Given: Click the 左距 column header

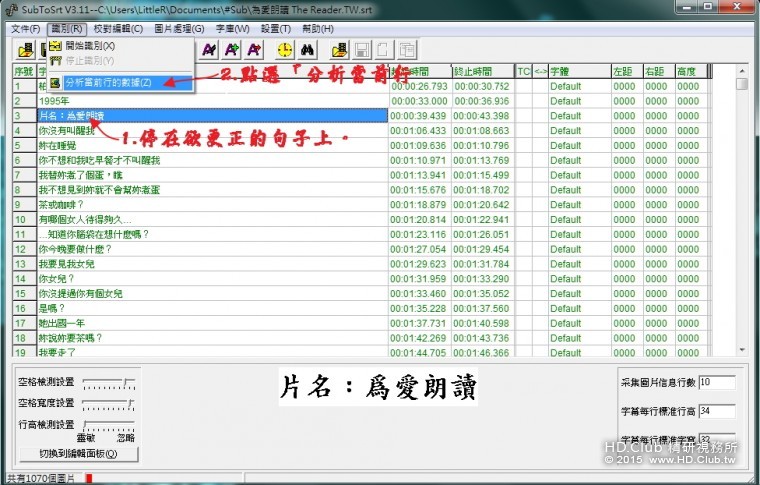Looking at the screenshot, I should 627,72.
